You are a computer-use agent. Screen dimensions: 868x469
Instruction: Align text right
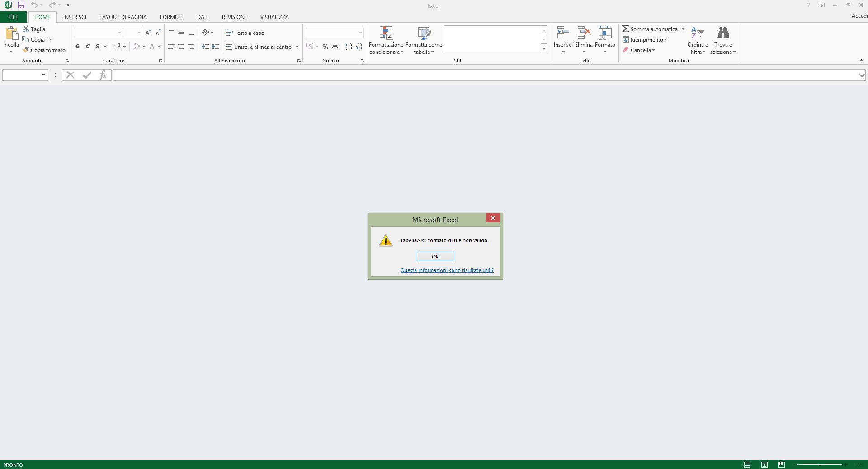click(191, 47)
